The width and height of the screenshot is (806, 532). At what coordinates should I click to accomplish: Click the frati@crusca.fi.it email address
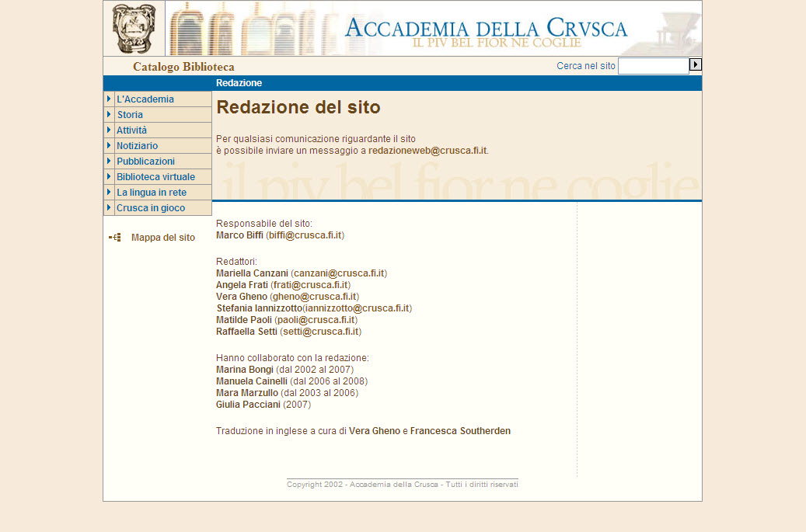pos(310,285)
